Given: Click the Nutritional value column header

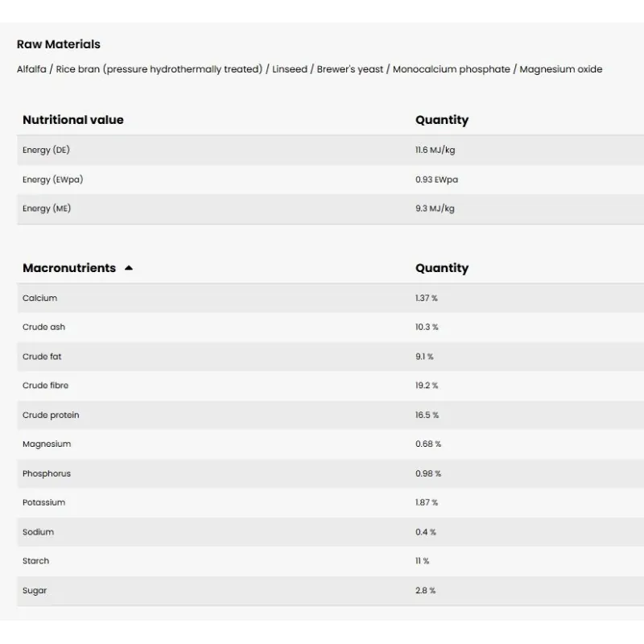Looking at the screenshot, I should (73, 120).
